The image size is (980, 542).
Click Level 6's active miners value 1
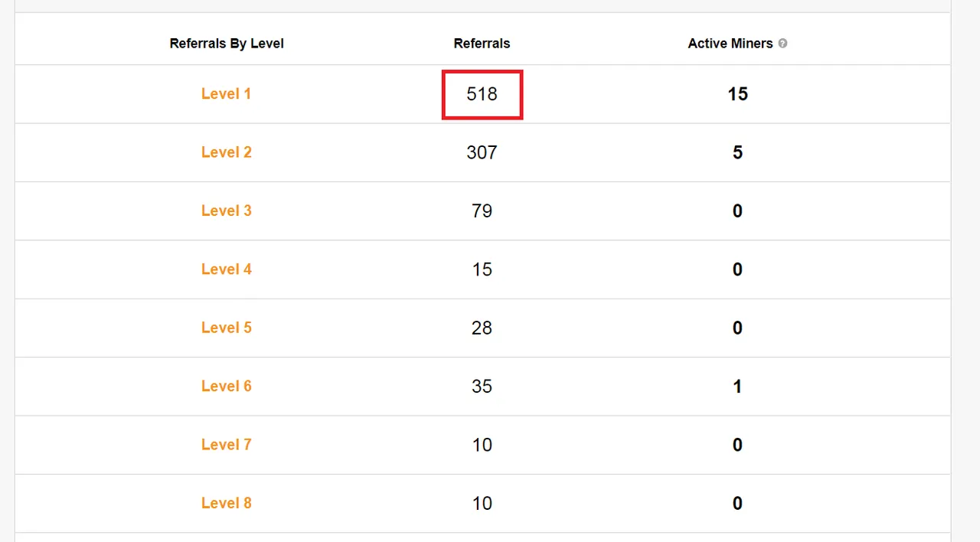(737, 386)
